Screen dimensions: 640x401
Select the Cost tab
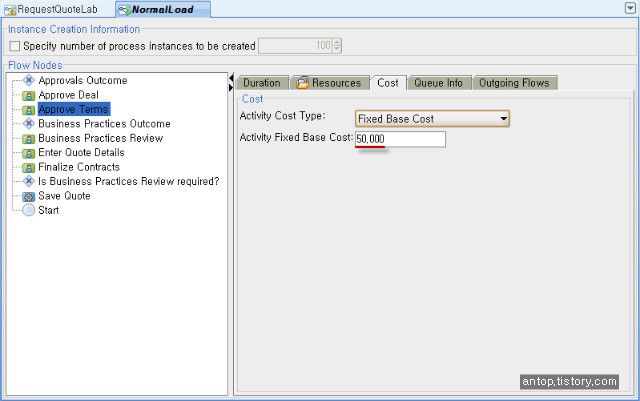coord(388,83)
